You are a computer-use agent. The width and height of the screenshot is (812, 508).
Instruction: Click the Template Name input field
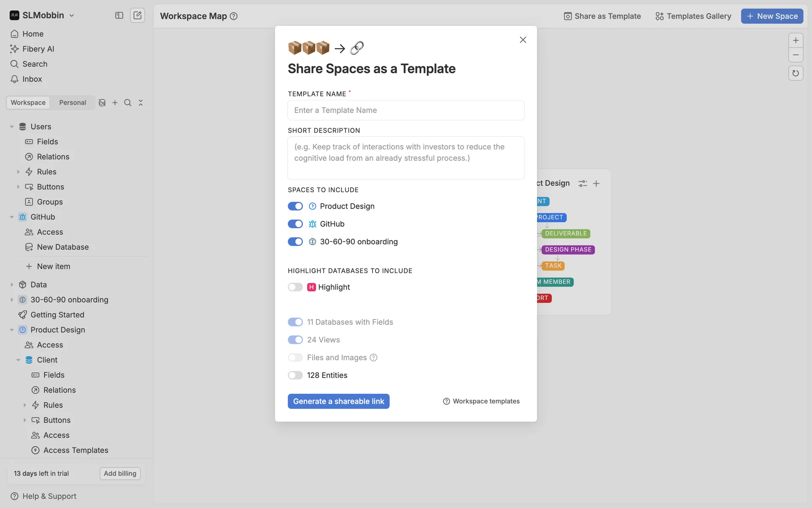(x=406, y=110)
